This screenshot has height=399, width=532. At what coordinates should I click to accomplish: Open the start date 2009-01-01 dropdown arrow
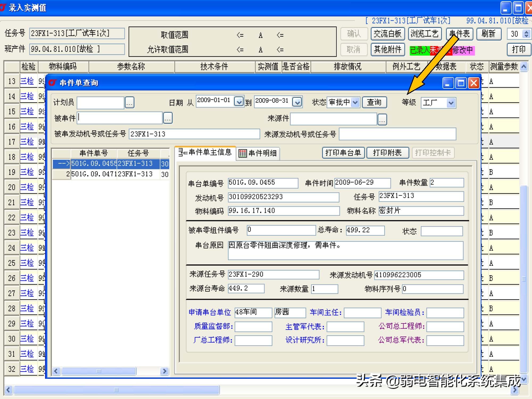(239, 101)
